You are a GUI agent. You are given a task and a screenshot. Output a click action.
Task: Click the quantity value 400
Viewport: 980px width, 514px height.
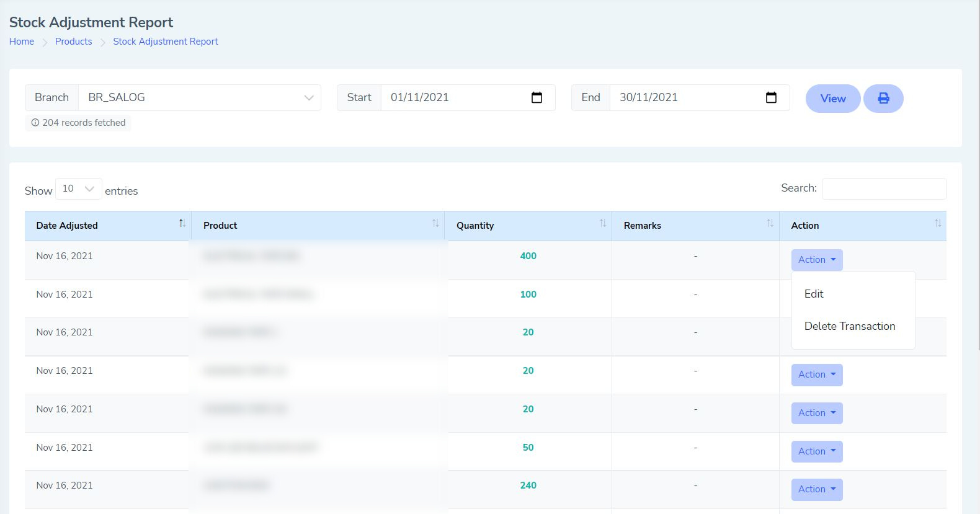(528, 256)
